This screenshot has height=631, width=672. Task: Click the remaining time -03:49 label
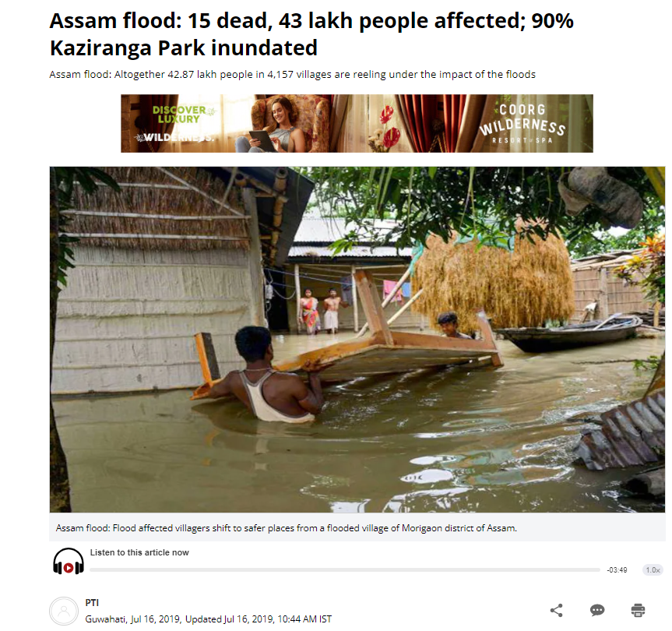coord(617,569)
